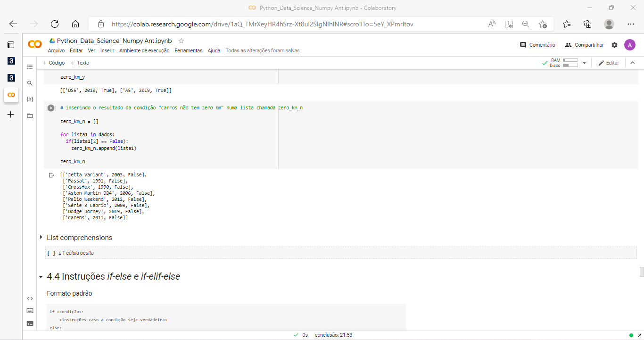Open Colab settings gear

coord(614,45)
